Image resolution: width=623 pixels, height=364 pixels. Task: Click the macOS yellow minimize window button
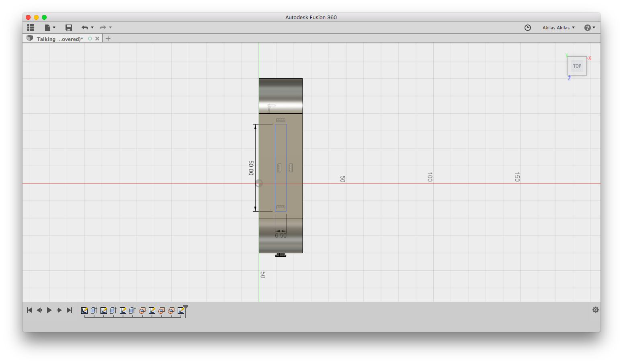click(36, 17)
